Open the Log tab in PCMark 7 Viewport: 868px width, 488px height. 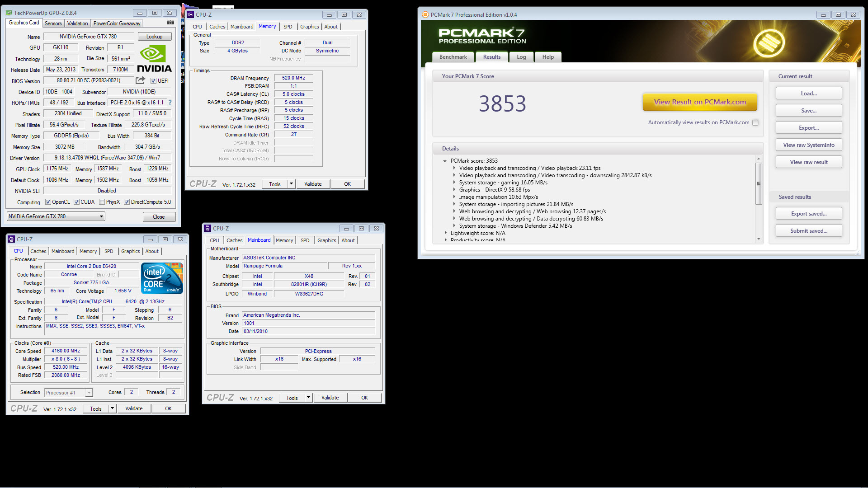click(521, 57)
